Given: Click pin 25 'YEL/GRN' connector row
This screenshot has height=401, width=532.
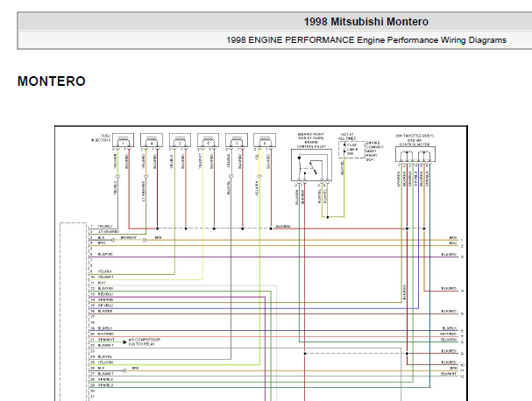Looking at the screenshot, I should [102, 362].
